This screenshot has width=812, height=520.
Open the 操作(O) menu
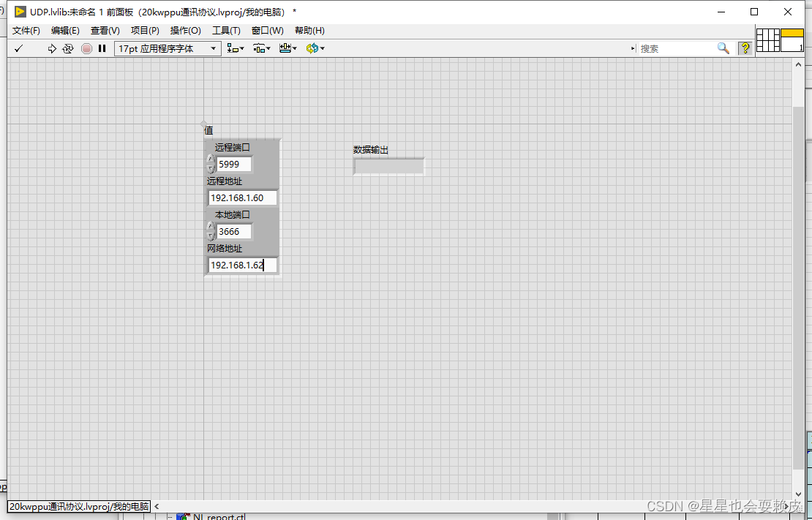(185, 31)
